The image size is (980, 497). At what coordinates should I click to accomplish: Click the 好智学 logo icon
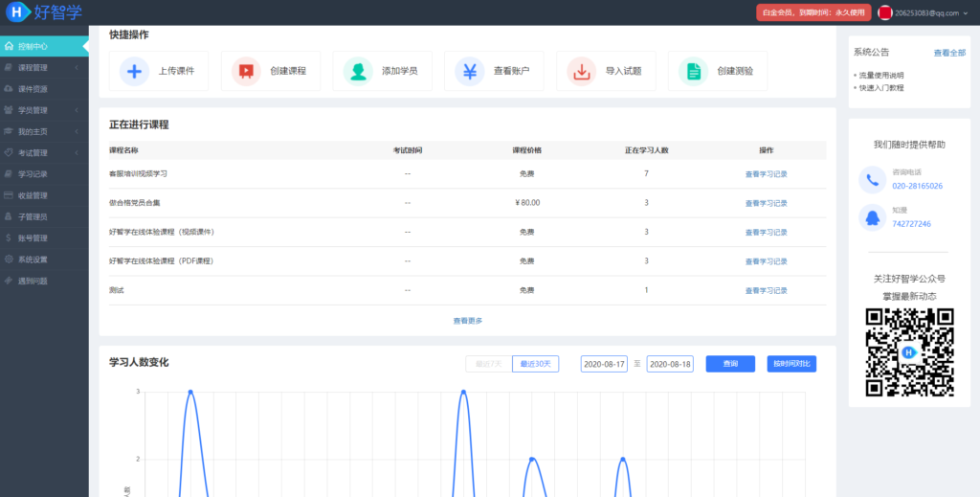pyautogui.click(x=17, y=11)
